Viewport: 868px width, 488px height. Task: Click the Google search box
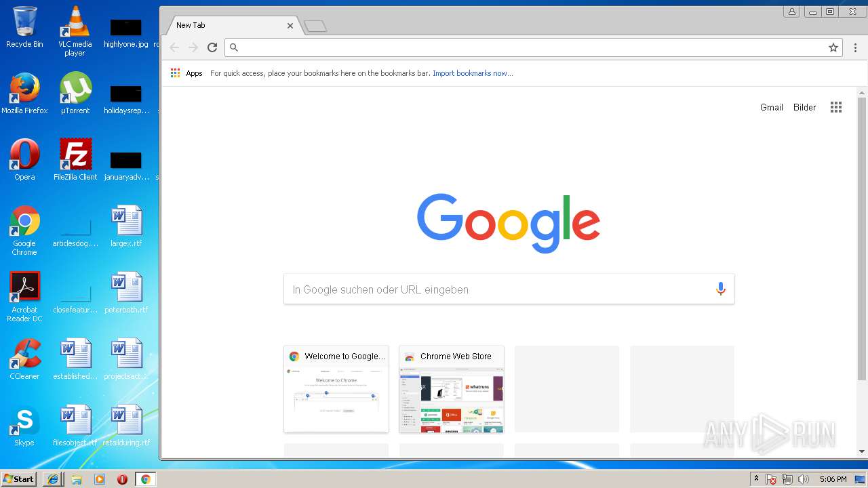click(x=509, y=289)
